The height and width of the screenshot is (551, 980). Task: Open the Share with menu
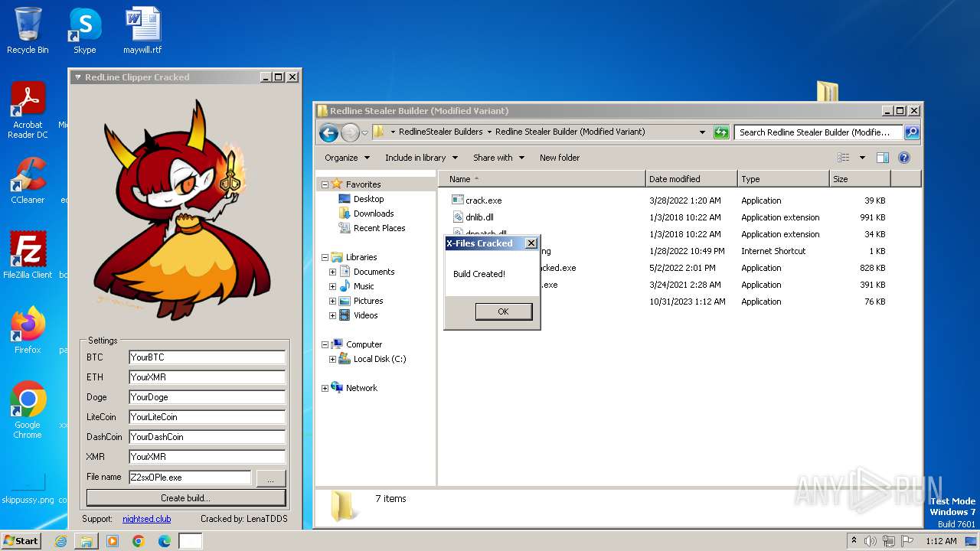pos(498,158)
